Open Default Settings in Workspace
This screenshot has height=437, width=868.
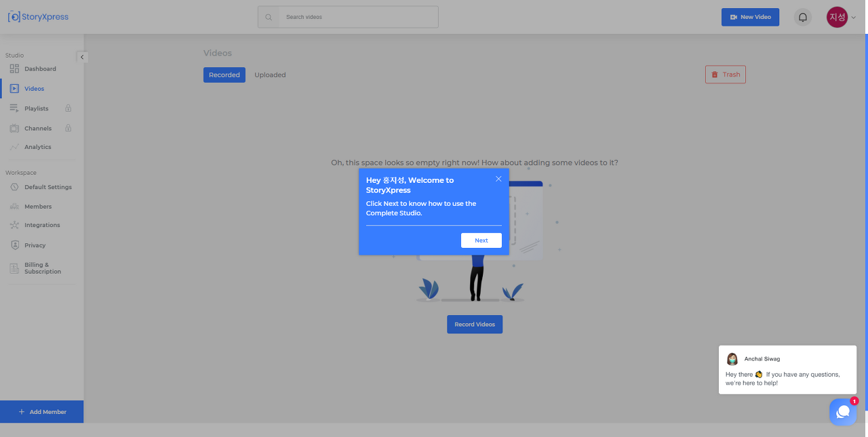point(48,187)
